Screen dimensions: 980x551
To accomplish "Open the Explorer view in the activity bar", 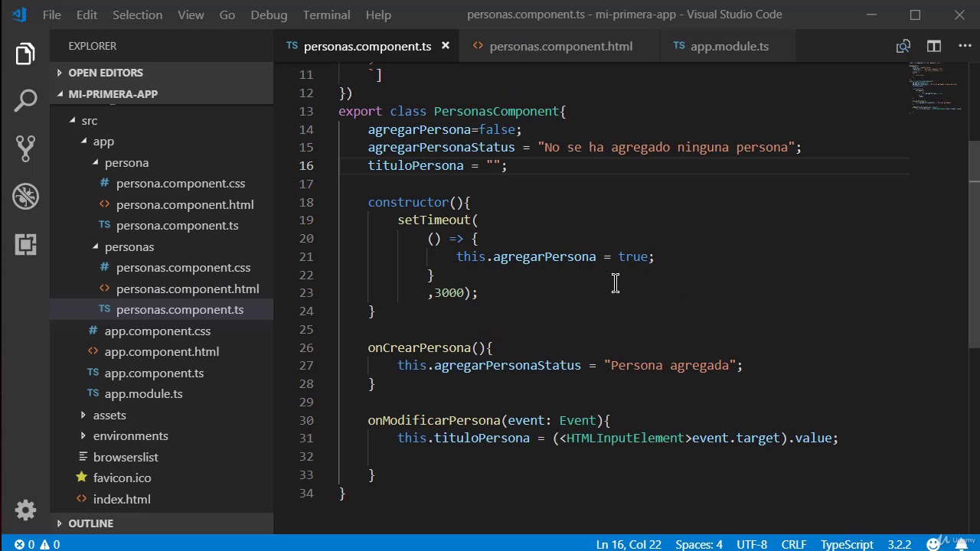I will [25, 54].
